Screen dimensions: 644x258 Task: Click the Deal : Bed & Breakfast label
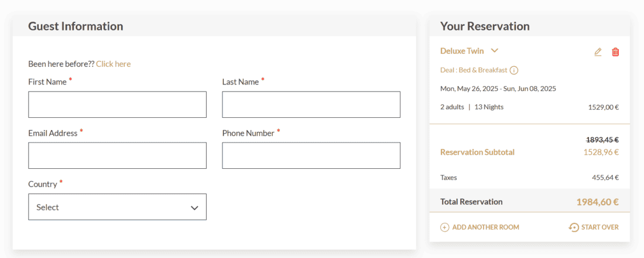474,70
